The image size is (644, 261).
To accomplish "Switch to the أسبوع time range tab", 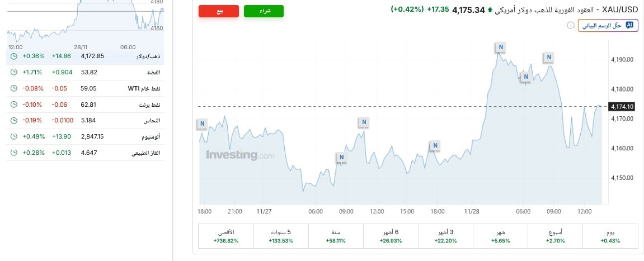I will (555, 236).
